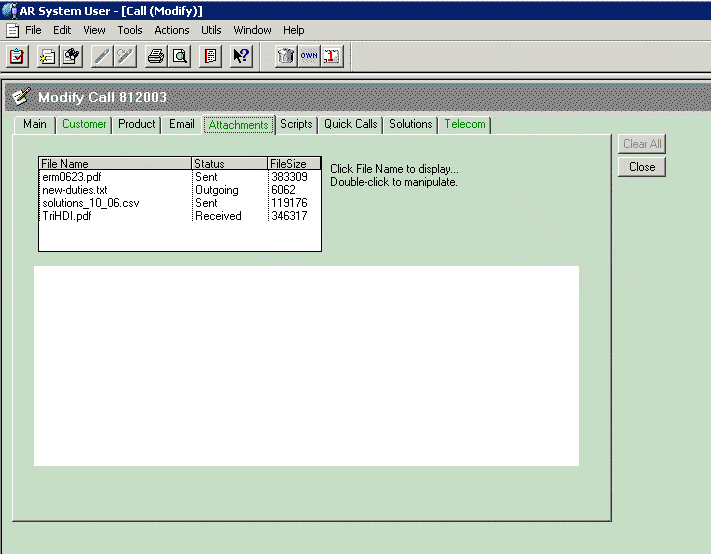Image resolution: width=711 pixels, height=554 pixels.
Task: Select erm0623.pdf in the file list
Action: pos(71,177)
